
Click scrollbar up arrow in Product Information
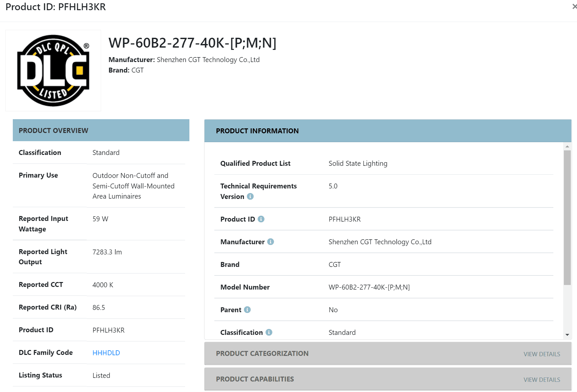tap(567, 146)
